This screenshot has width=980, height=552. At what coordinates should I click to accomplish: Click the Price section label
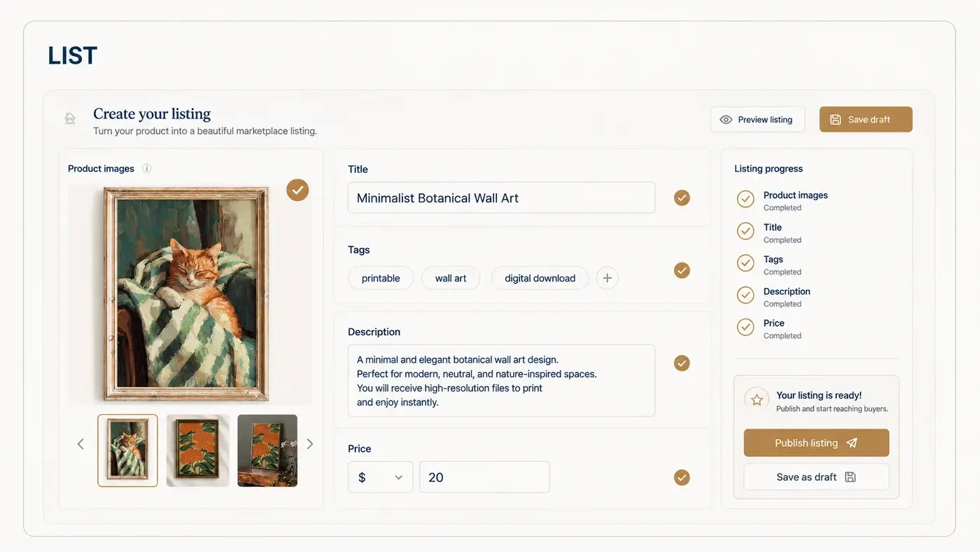click(360, 449)
